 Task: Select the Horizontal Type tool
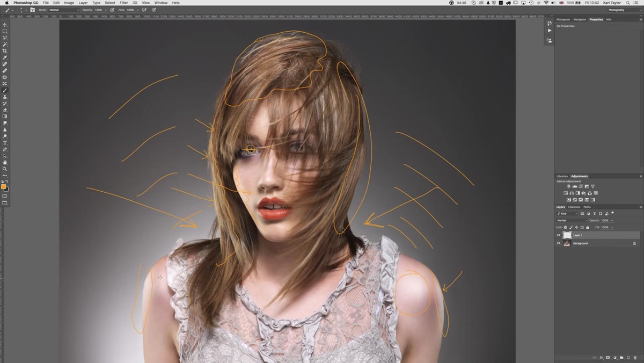click(5, 142)
